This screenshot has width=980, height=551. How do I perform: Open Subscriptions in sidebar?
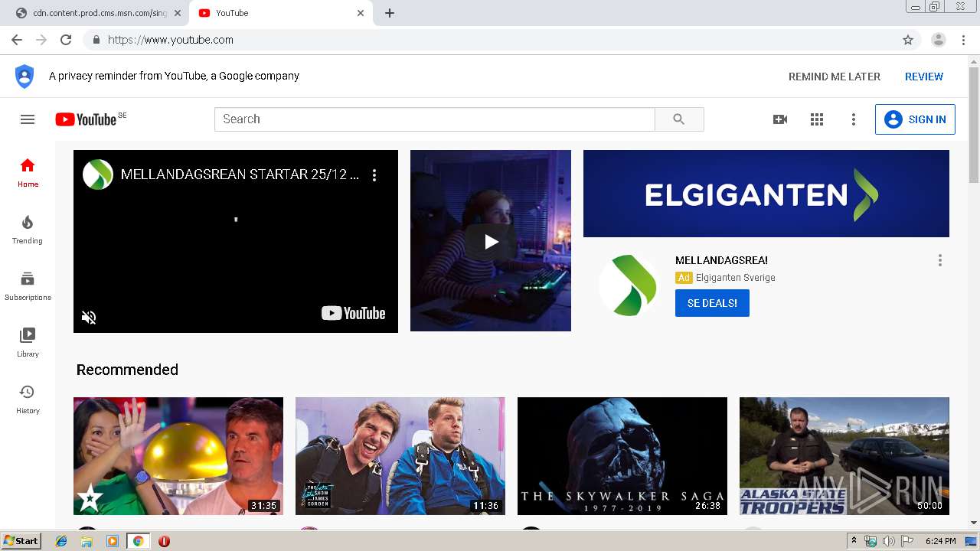[x=28, y=286]
